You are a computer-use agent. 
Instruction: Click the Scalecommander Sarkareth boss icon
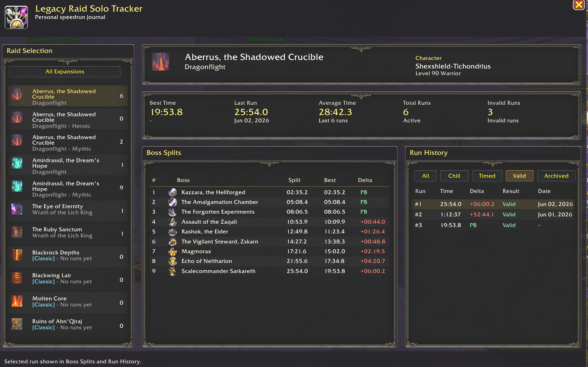(x=172, y=271)
